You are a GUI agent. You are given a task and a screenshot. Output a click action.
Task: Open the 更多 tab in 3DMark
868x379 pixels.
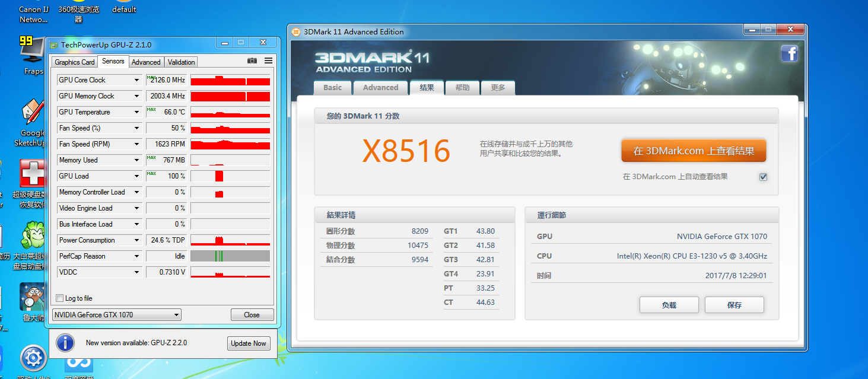(498, 88)
